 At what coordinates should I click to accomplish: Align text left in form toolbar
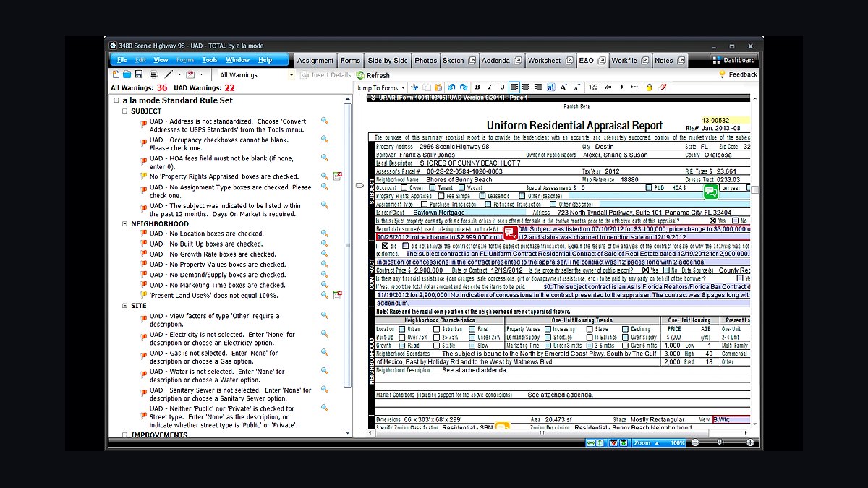tap(514, 87)
